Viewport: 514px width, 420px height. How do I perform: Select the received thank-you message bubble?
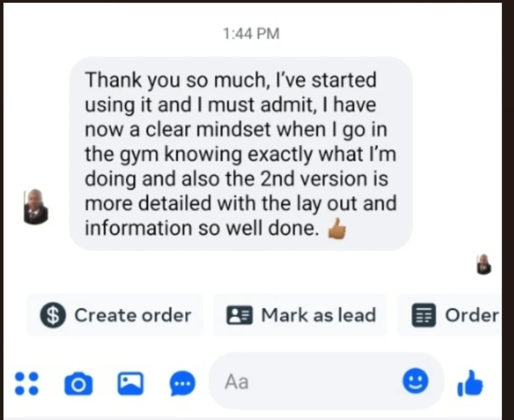point(241,154)
